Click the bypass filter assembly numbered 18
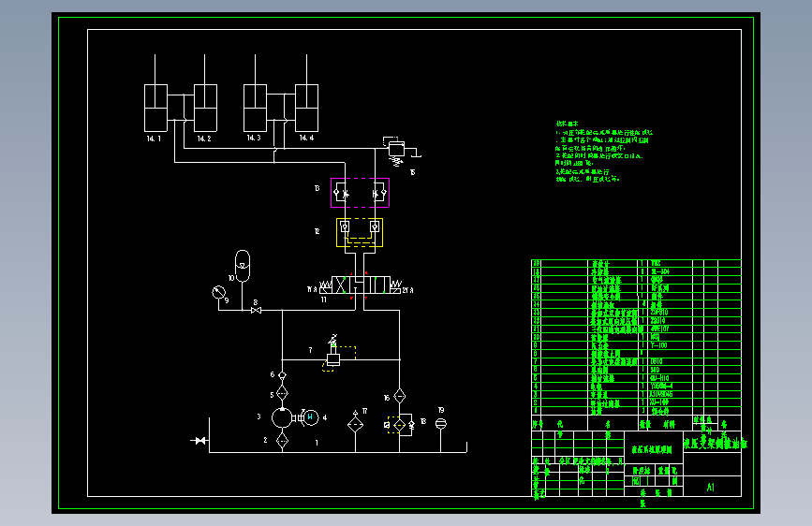 (400, 425)
